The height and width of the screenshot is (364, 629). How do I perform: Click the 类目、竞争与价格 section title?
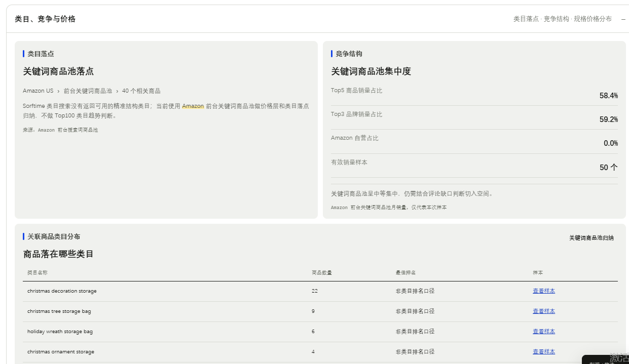[45, 19]
